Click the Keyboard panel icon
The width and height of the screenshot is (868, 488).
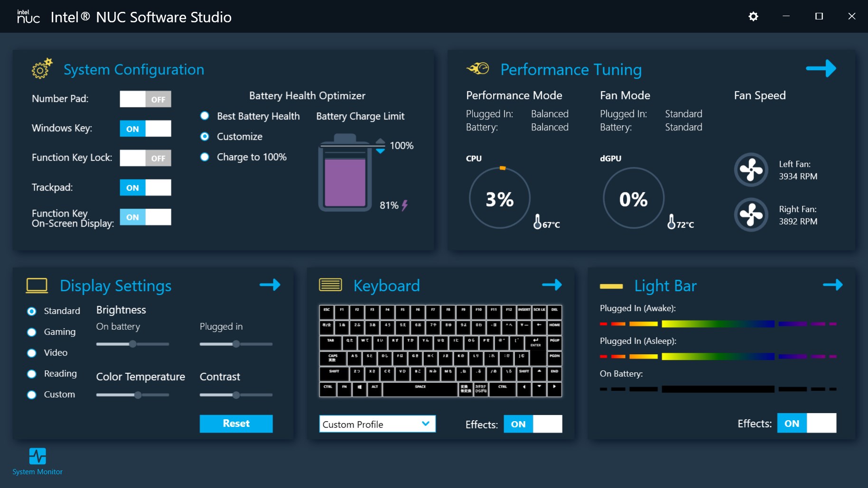(330, 285)
